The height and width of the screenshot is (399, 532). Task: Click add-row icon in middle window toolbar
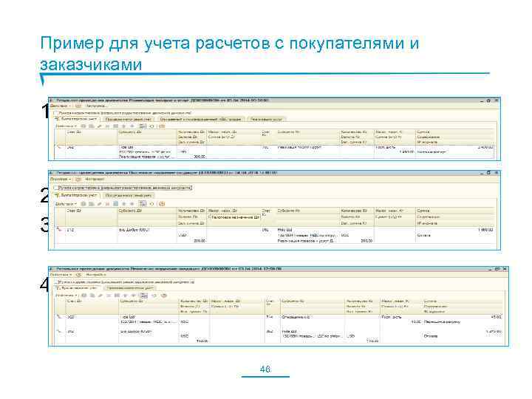coord(83,204)
